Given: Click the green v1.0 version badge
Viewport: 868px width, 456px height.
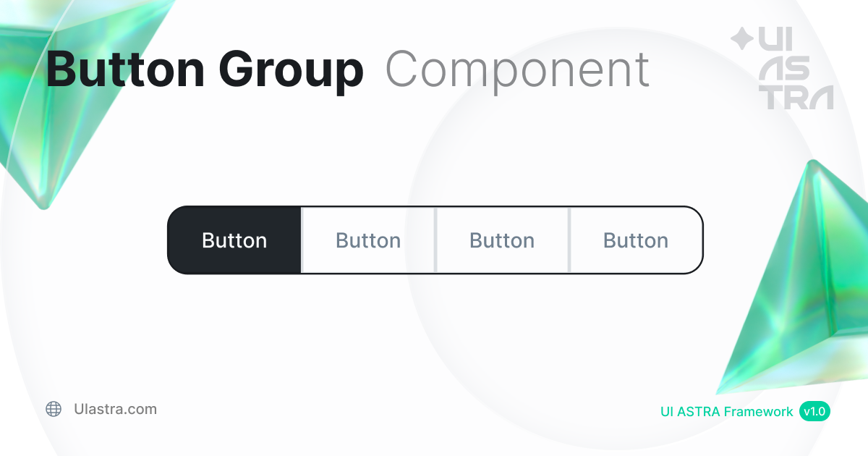Looking at the screenshot, I should click(x=814, y=412).
